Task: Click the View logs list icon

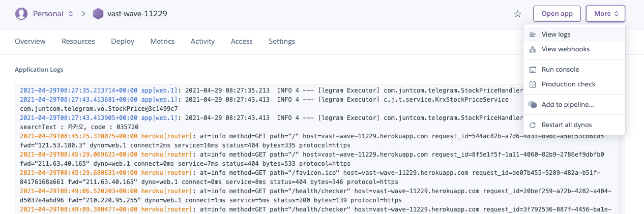Action: click(x=533, y=35)
